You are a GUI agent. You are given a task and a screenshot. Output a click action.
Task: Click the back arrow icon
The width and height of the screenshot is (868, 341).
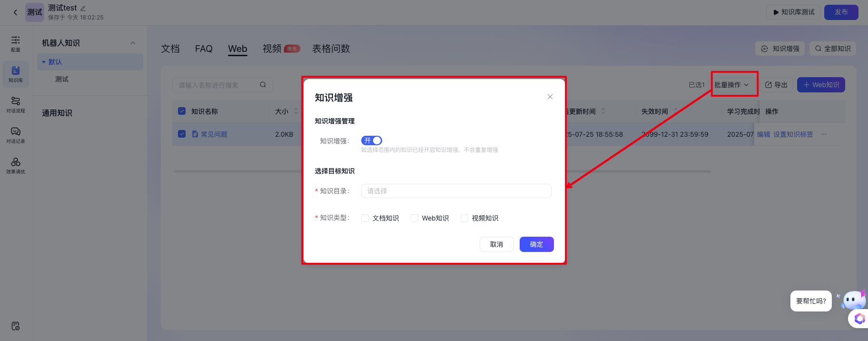(x=15, y=12)
